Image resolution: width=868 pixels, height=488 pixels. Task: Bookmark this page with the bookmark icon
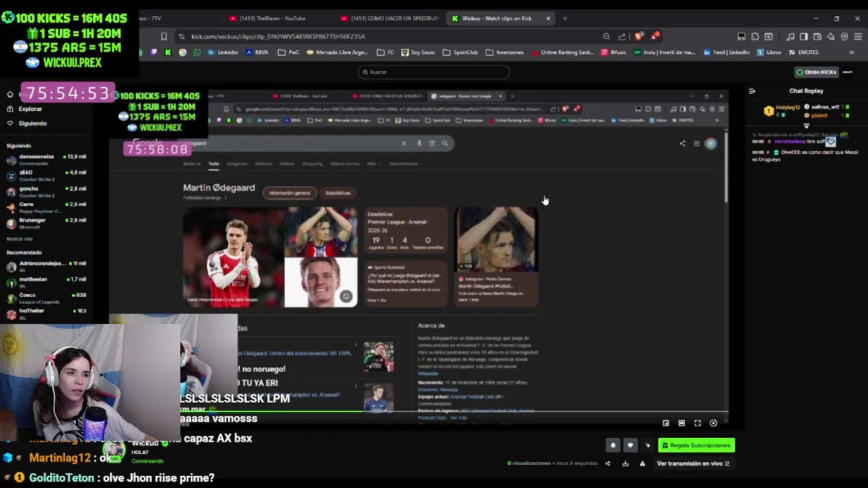(163, 37)
